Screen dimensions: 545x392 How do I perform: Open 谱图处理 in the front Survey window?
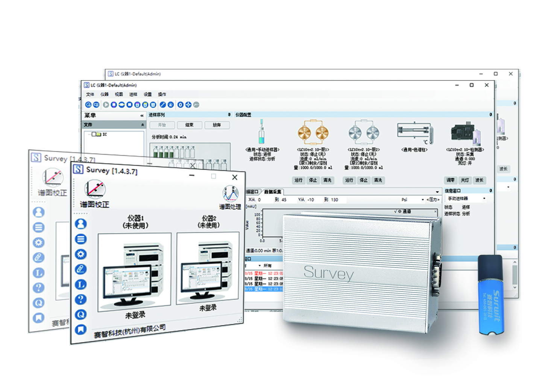point(230,198)
